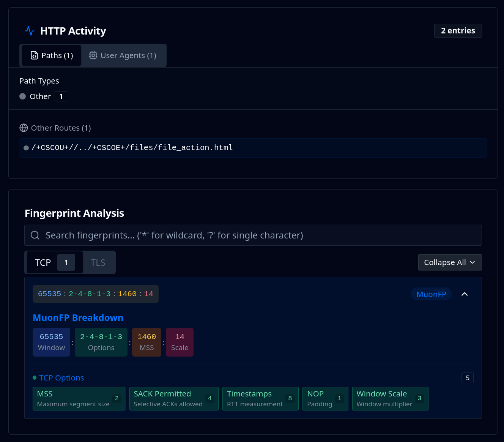Click inside the fingerprint search field
Viewport: 504px width, 442px height.
pyautogui.click(x=228, y=235)
